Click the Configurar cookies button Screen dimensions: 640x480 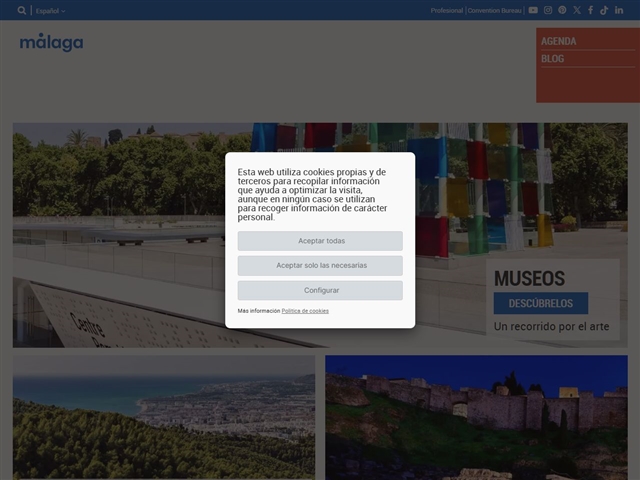click(x=320, y=290)
